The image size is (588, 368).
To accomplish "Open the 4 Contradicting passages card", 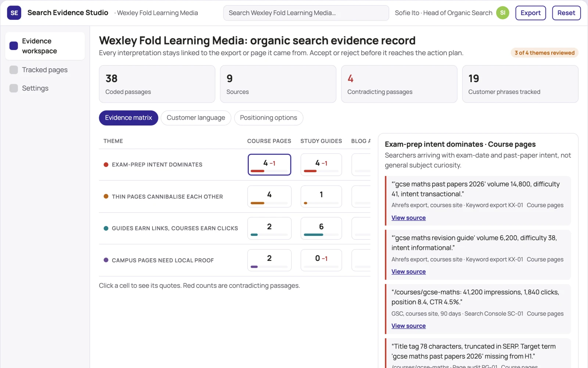I will point(399,84).
